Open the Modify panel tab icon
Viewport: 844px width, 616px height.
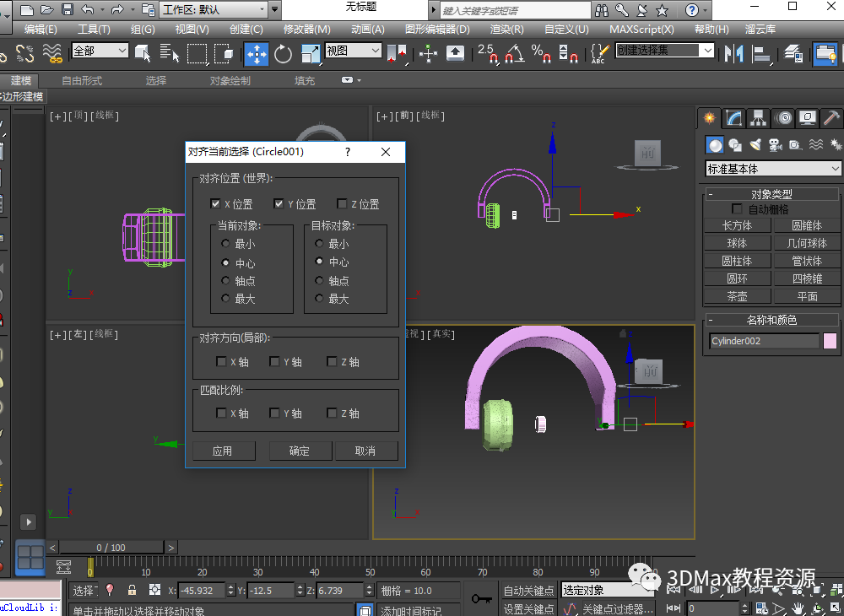click(734, 118)
